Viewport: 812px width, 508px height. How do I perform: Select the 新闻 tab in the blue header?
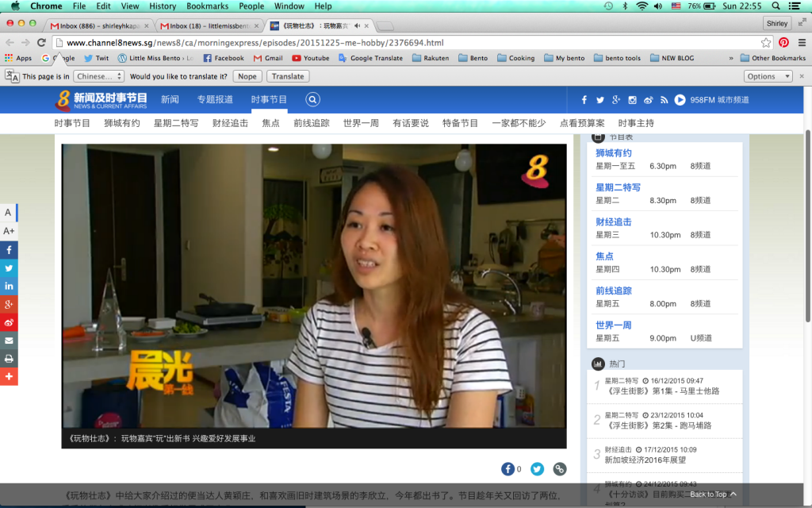click(170, 99)
